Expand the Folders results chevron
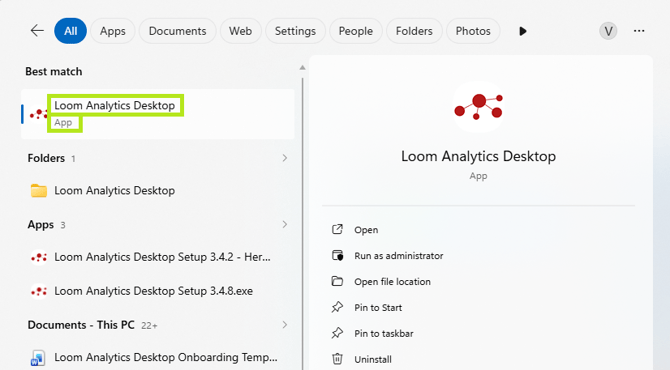 [x=285, y=158]
